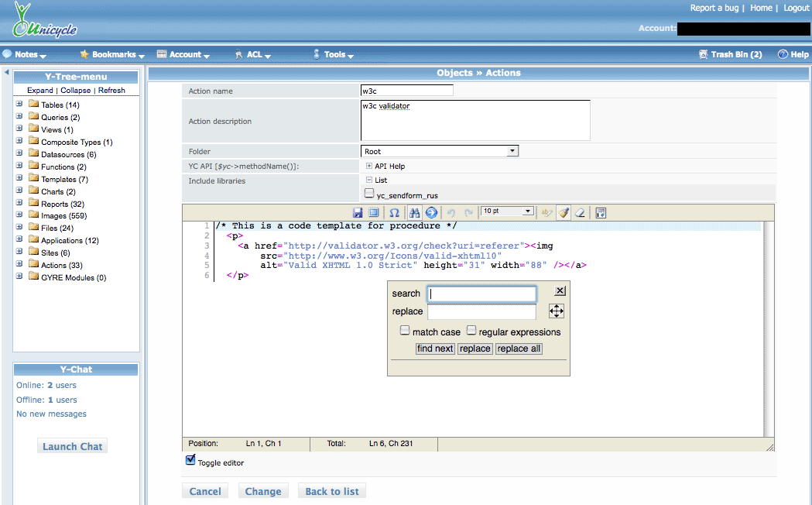
Task: Click the fullscreen editor icon
Action: 373,212
